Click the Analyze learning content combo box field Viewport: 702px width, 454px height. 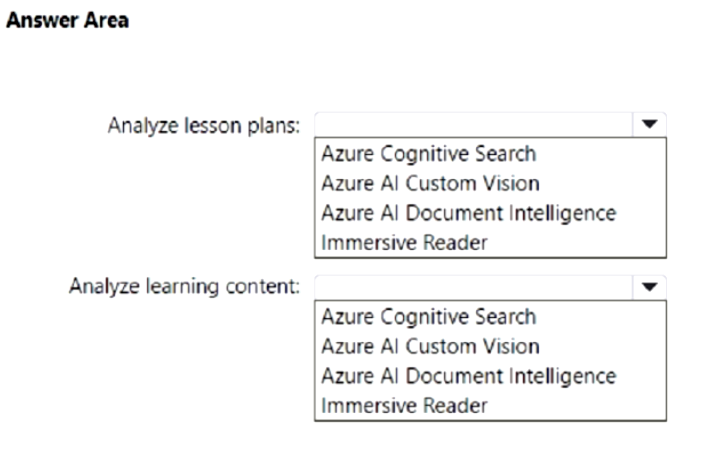[490, 287]
